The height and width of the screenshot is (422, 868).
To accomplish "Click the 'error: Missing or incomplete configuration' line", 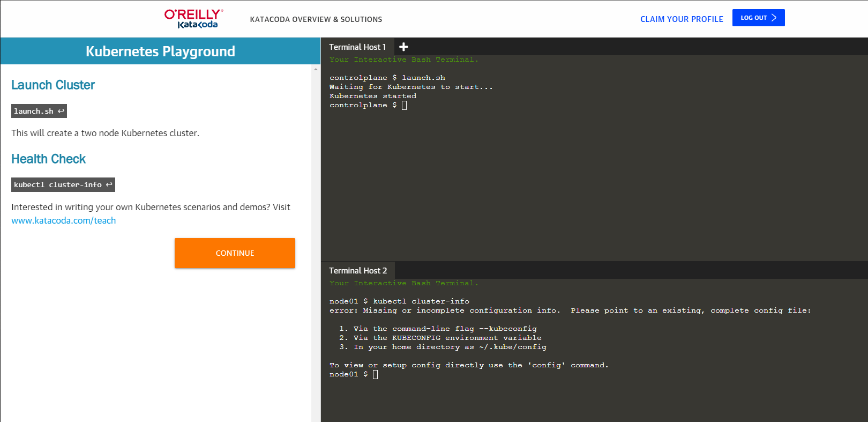I will pyautogui.click(x=570, y=310).
